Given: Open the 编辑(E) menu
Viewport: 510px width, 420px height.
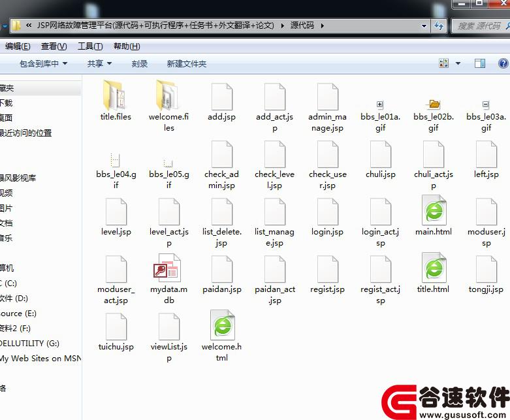Looking at the screenshot, I should click(18, 46).
